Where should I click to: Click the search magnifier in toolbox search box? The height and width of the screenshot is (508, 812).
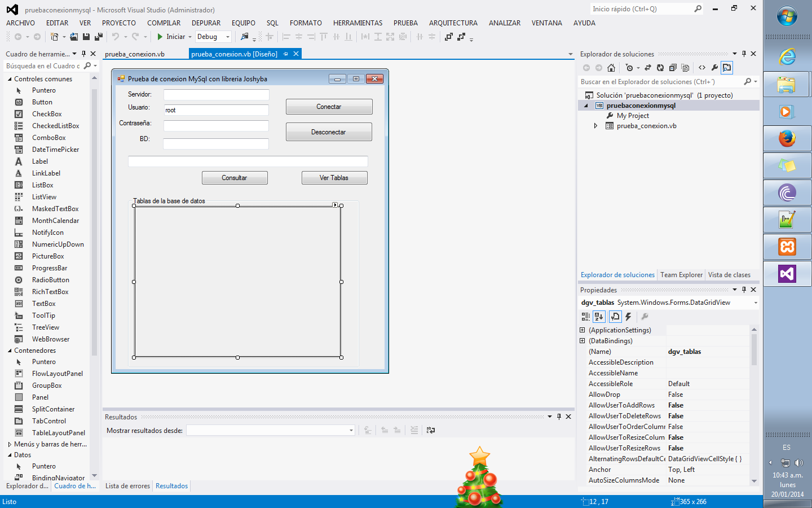point(87,66)
